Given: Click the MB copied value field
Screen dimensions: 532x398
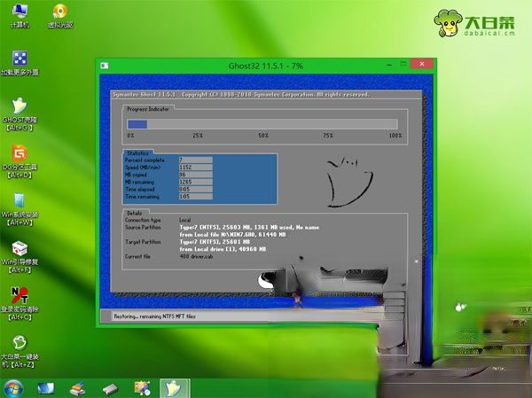Looking at the screenshot, I should coord(196,175).
